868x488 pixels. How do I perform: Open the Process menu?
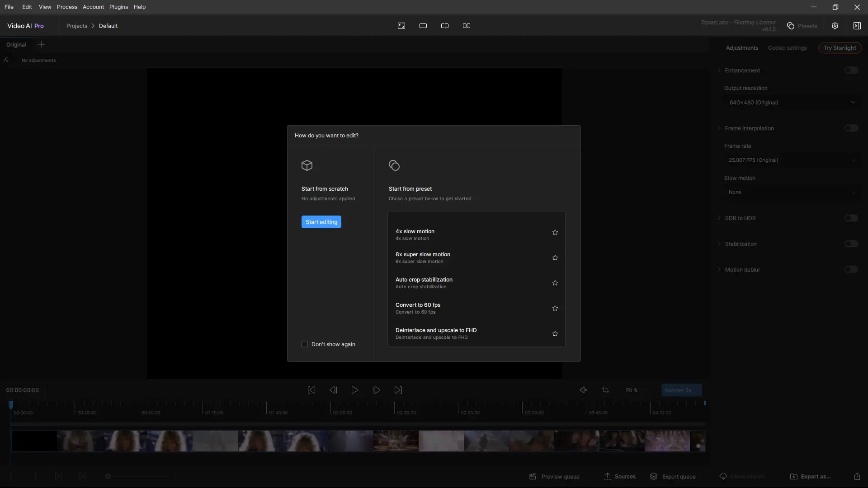(x=67, y=7)
